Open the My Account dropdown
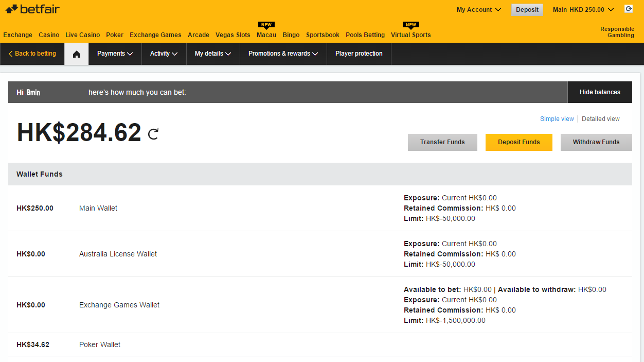Viewport: 644px width, 362px height. point(479,10)
